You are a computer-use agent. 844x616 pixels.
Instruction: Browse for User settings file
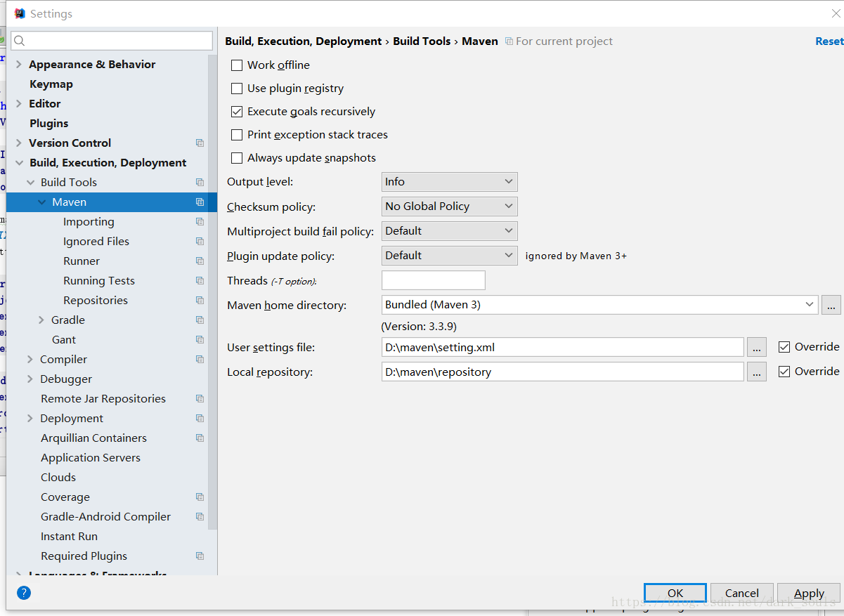pos(757,347)
